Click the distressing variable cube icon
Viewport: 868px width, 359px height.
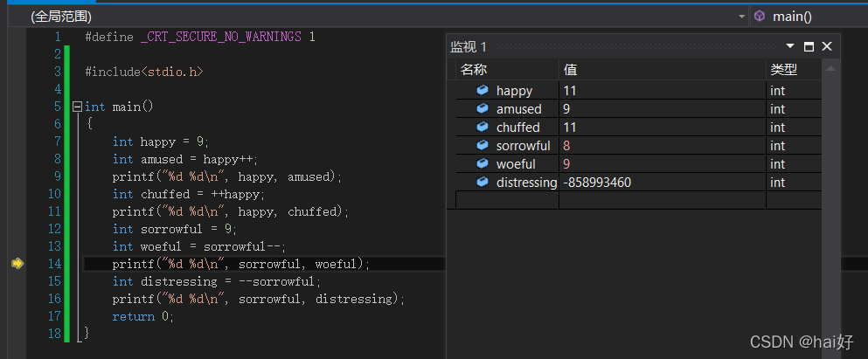pyautogui.click(x=482, y=182)
